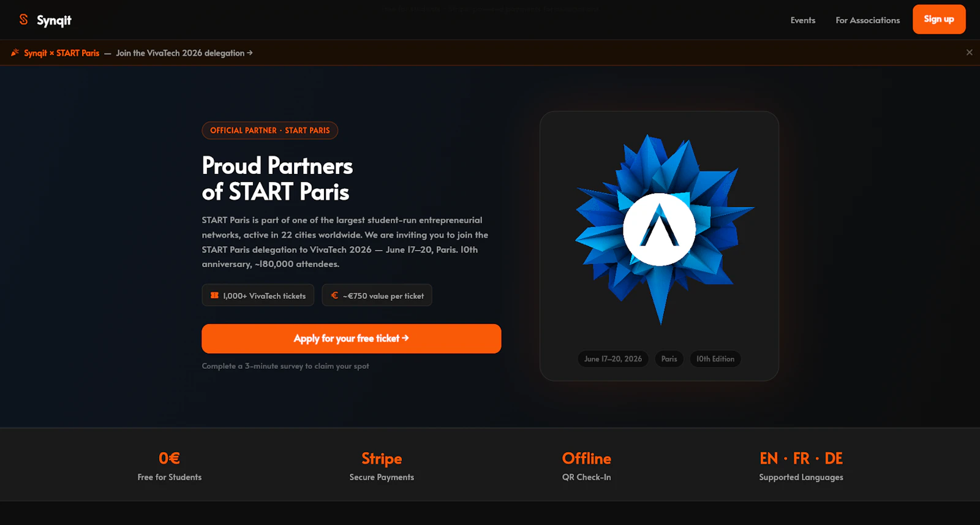The image size is (980, 525).
Task: Click the Synqit × START Paris banner text
Action: coord(61,53)
